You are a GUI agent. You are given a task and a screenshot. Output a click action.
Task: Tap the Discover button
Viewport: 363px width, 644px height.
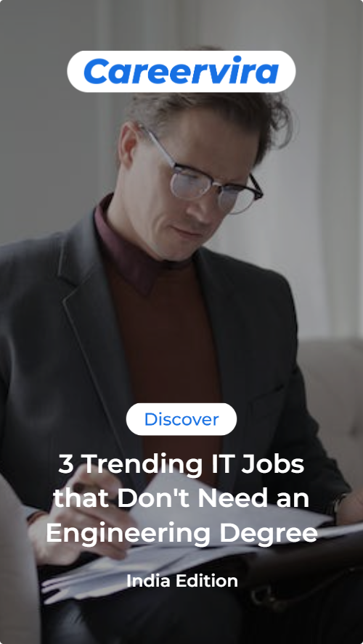[x=181, y=419]
